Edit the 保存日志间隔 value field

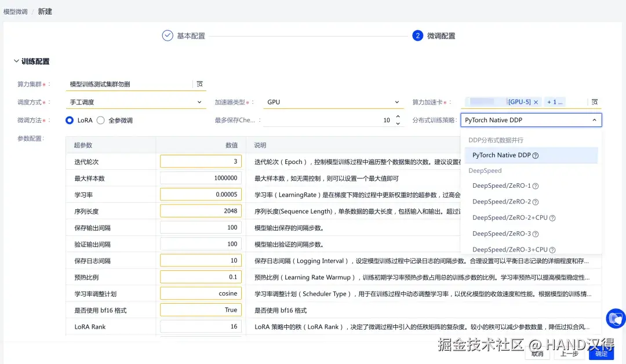pyautogui.click(x=201, y=260)
